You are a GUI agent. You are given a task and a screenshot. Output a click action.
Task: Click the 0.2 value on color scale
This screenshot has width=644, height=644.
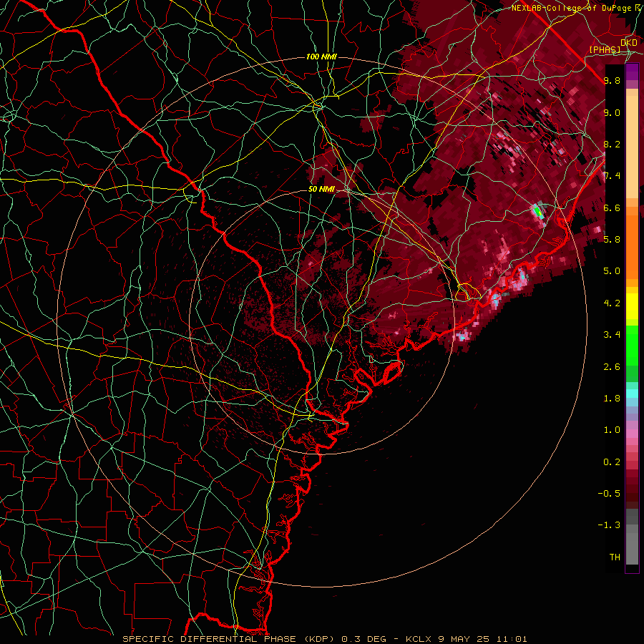click(x=612, y=462)
